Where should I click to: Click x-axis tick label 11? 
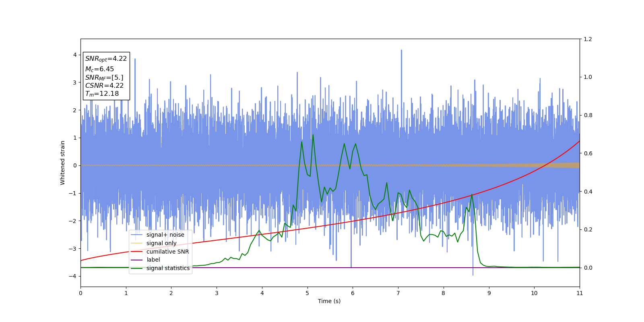click(x=580, y=293)
